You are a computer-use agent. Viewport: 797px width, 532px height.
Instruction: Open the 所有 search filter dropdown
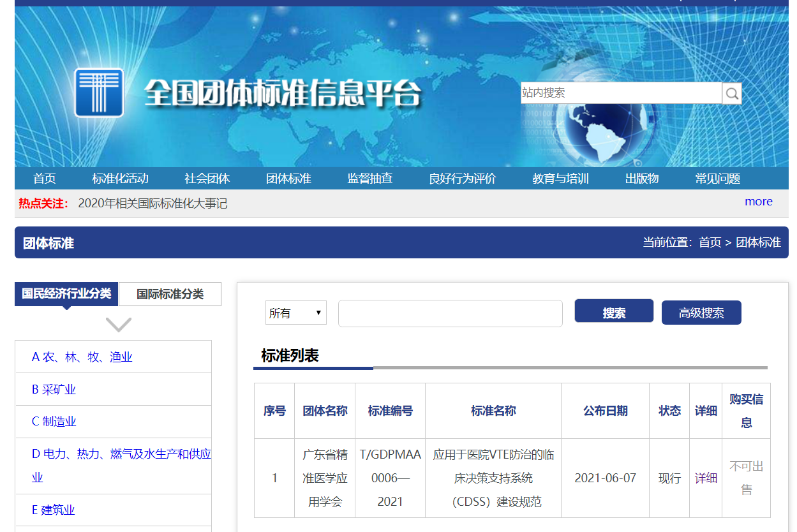[295, 313]
